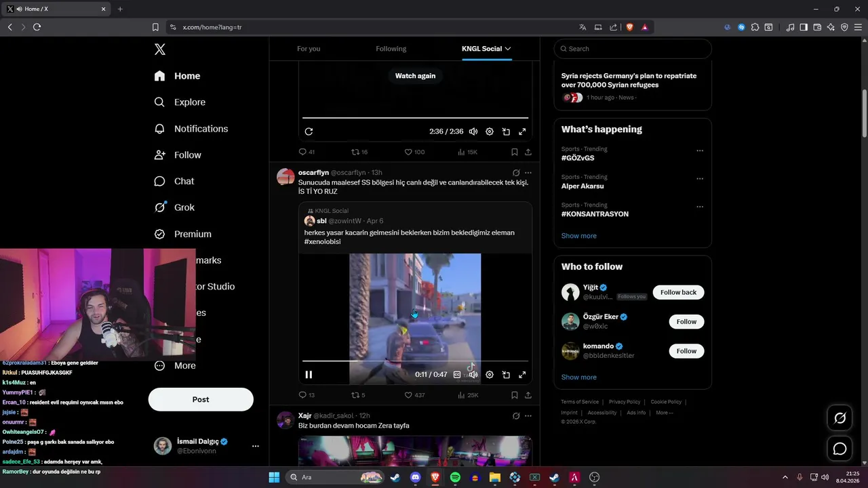Screen dimensions: 868x488
Task: Follow back Yiğit
Action: pos(678,292)
